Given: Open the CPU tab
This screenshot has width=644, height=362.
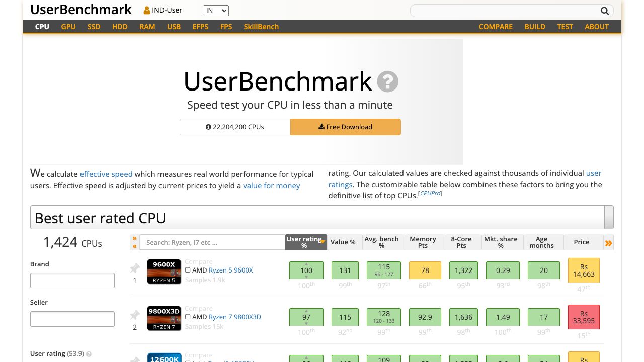Looking at the screenshot, I should (42, 27).
